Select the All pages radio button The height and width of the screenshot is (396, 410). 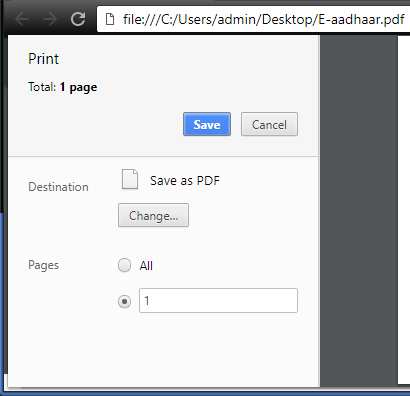(124, 265)
